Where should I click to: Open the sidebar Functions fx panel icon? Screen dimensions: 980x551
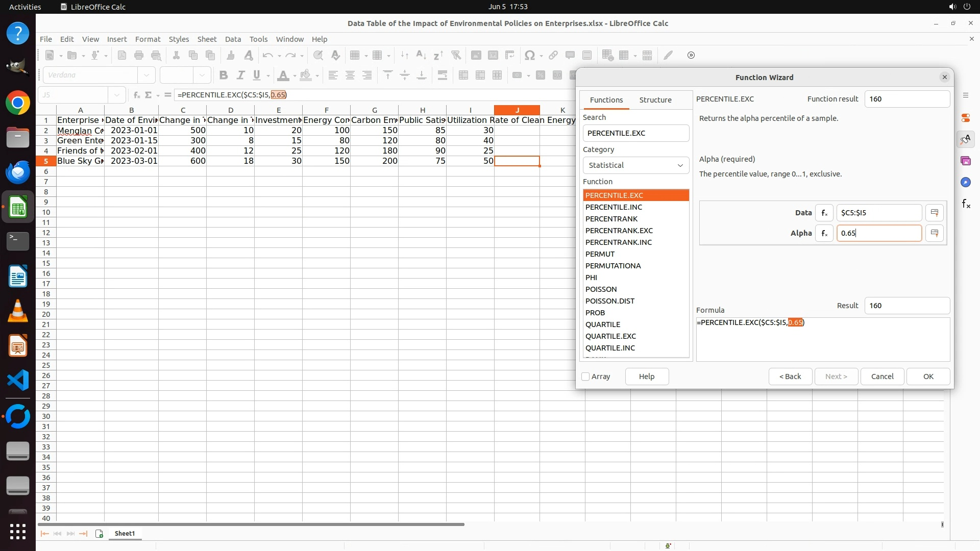966,204
